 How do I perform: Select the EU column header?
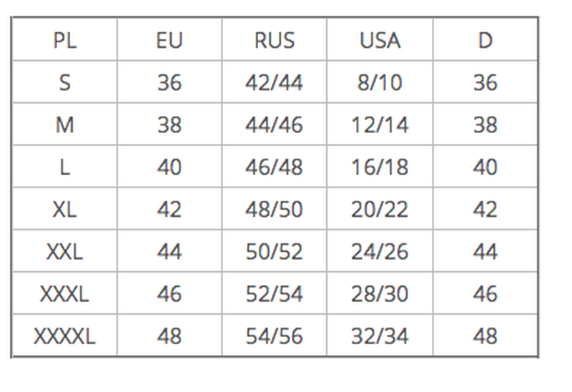(x=169, y=40)
